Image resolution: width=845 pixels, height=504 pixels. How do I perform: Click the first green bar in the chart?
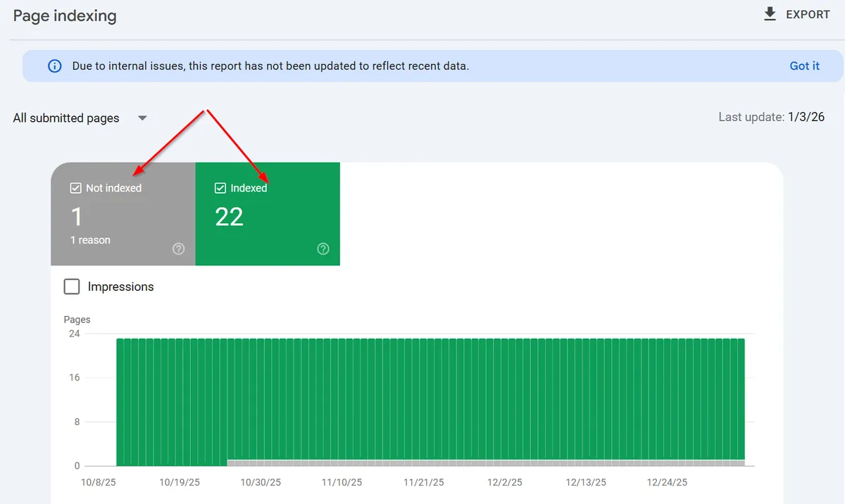click(120, 401)
